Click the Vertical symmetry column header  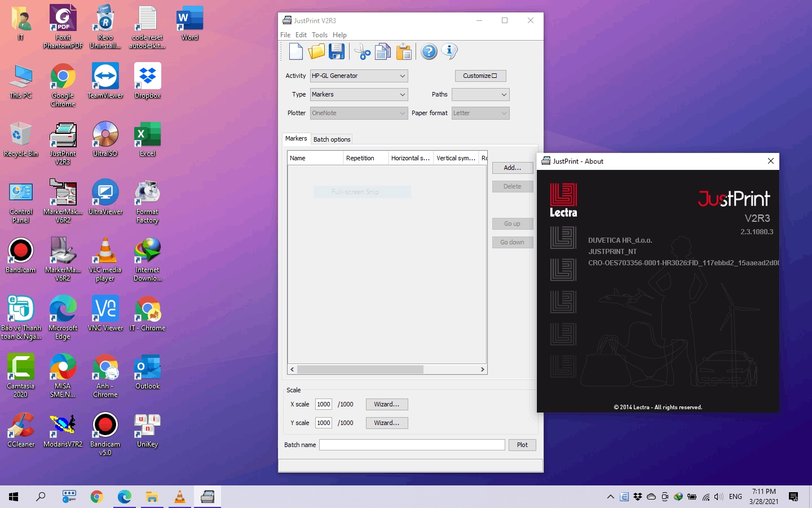[457, 158]
